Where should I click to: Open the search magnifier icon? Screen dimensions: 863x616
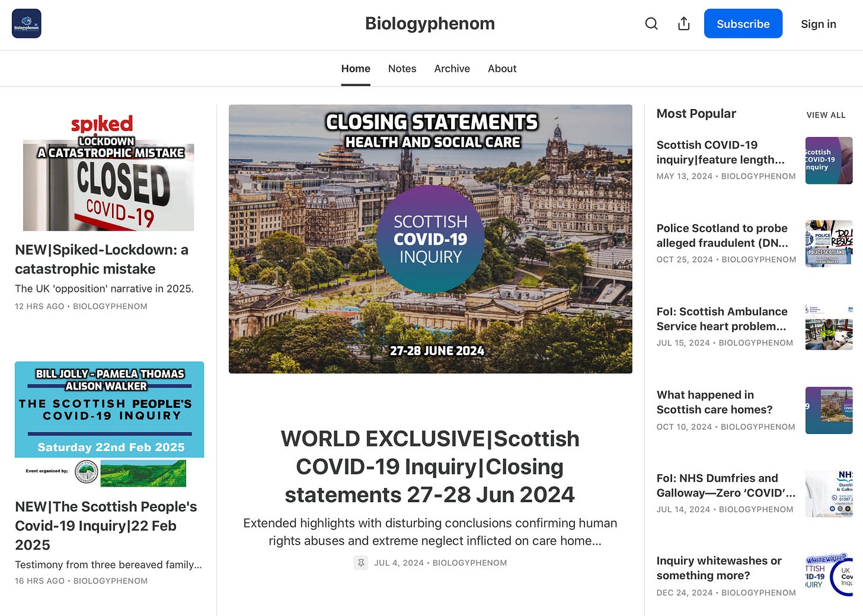pos(651,24)
